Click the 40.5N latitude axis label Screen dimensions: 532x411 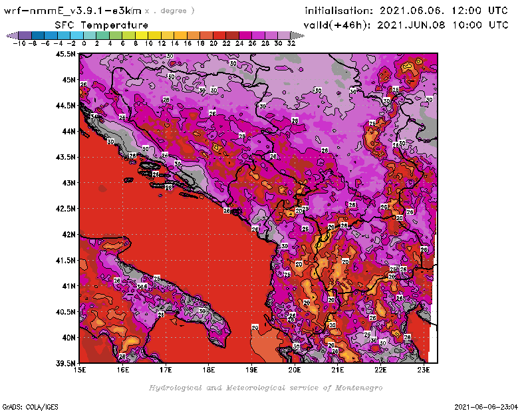click(x=65, y=312)
